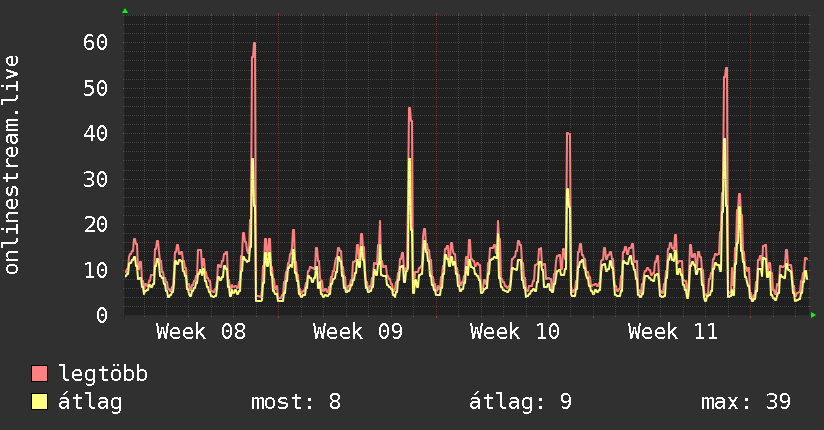
Task: Click the Week 08 axis label
Action: click(x=201, y=332)
